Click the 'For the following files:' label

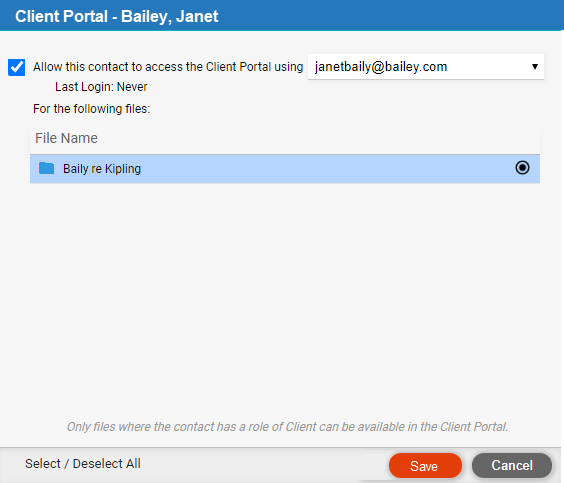coord(91,109)
